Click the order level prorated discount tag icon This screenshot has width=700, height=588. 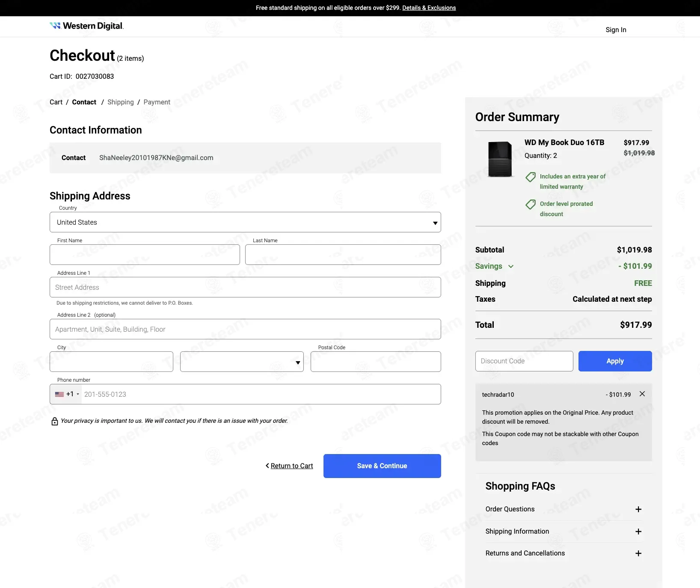(531, 204)
